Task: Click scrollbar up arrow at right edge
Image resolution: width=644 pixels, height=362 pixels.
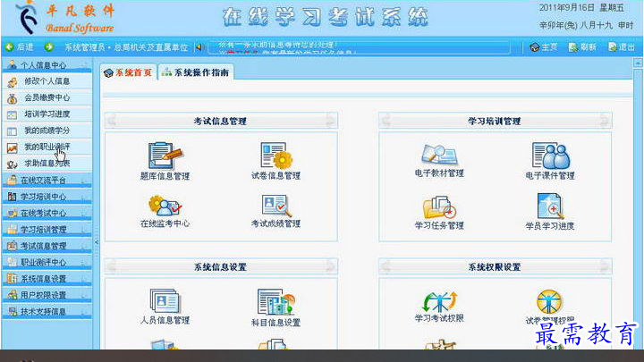Action: [638, 63]
